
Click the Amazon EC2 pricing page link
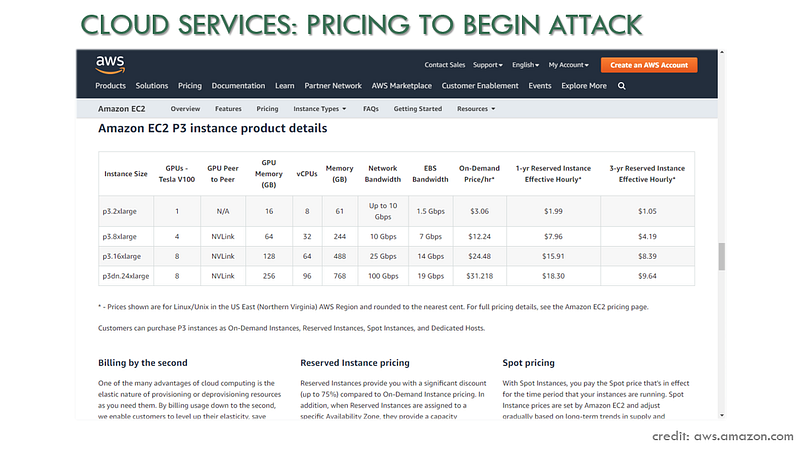coord(606,307)
